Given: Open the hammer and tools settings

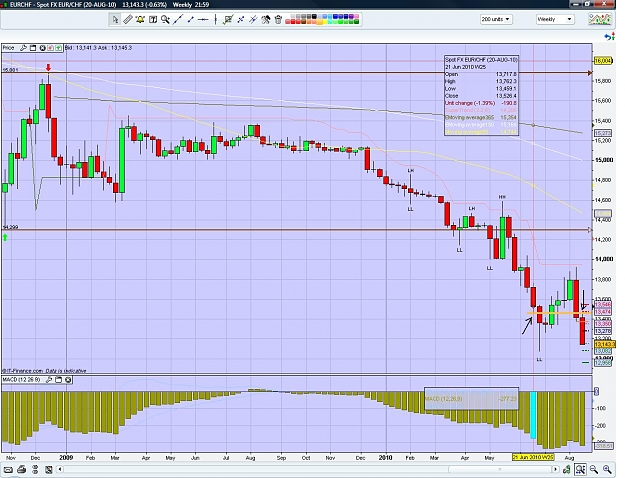Looking at the screenshot, I should [266, 19].
